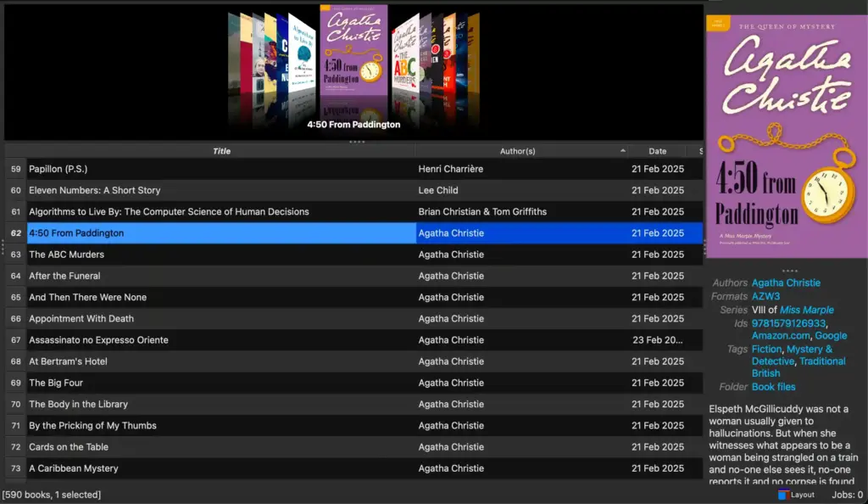Sort by the Author(s) column header
Image resolution: width=868 pixels, height=504 pixels.
point(518,151)
